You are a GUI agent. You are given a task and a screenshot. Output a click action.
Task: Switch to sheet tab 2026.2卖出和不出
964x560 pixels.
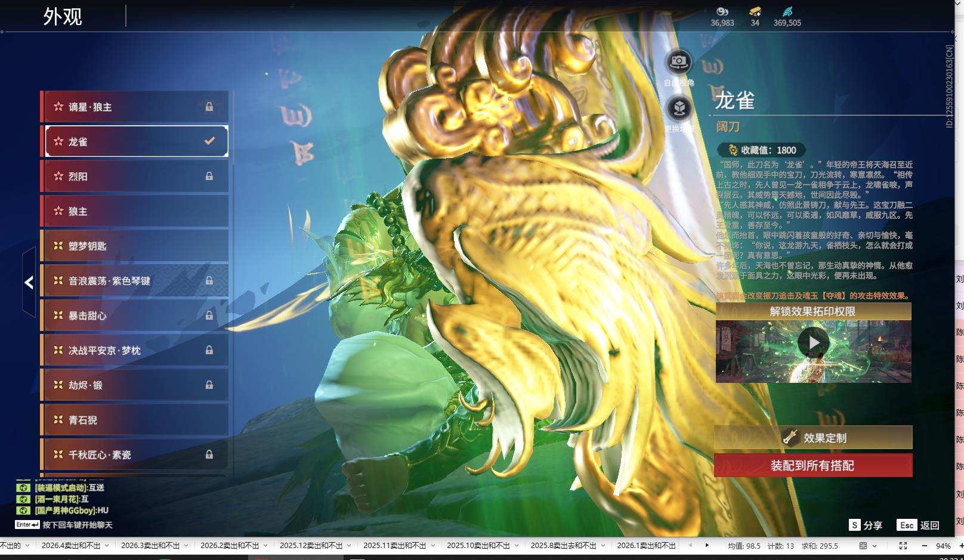pos(230,546)
